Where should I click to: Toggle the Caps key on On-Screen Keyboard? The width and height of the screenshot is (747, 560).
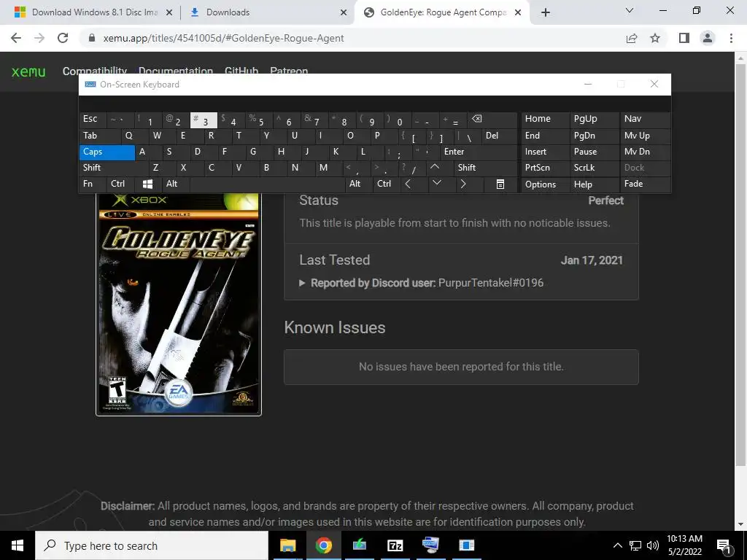pos(107,152)
